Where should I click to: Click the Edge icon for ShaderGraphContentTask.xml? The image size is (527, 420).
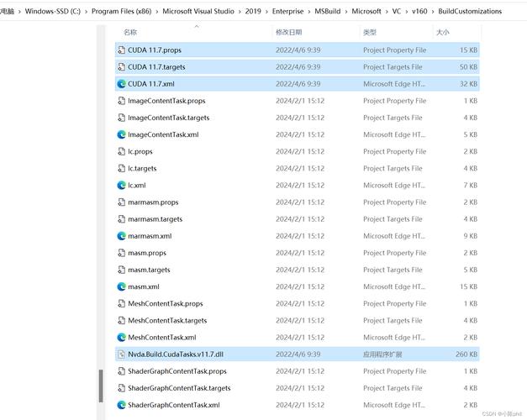pos(121,405)
